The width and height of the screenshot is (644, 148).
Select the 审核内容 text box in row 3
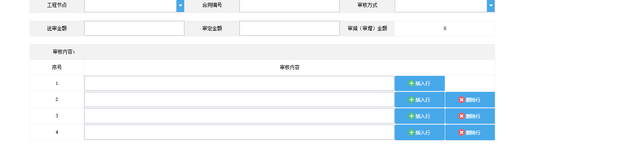click(x=239, y=116)
